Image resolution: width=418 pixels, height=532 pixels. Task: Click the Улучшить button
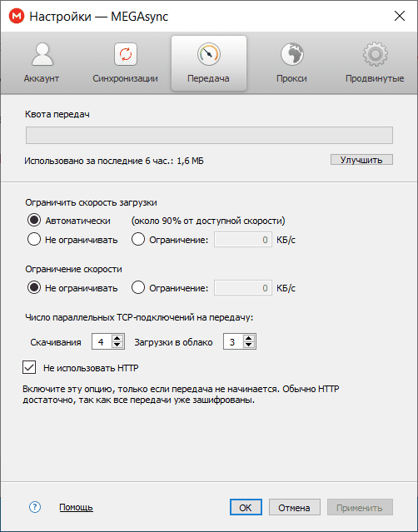coord(361,160)
